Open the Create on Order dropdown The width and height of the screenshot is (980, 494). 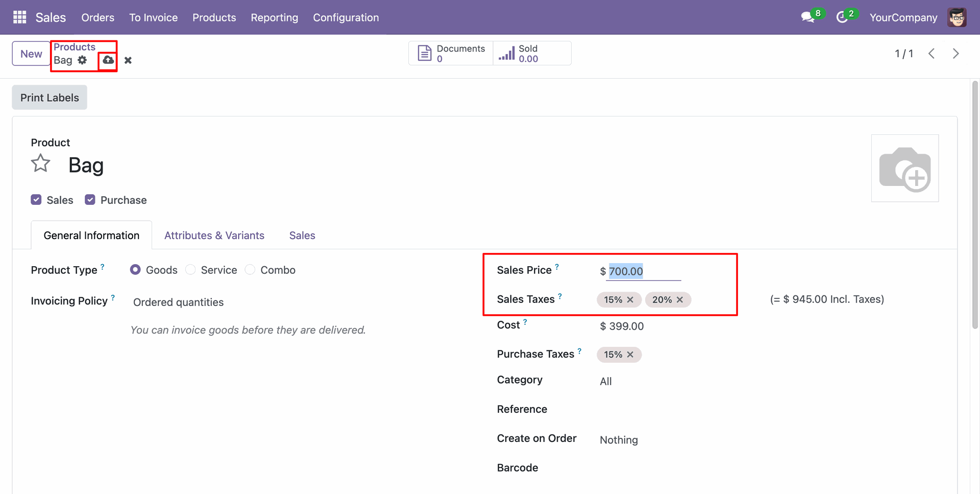tap(619, 440)
